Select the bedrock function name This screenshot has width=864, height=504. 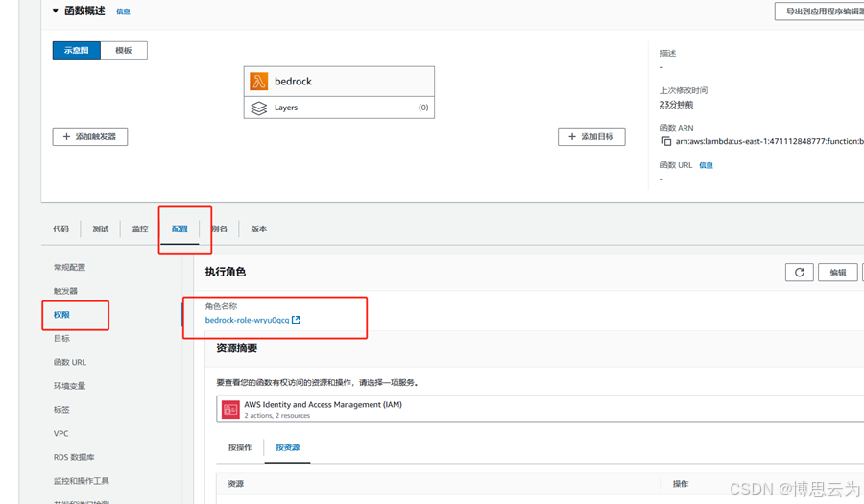point(293,81)
